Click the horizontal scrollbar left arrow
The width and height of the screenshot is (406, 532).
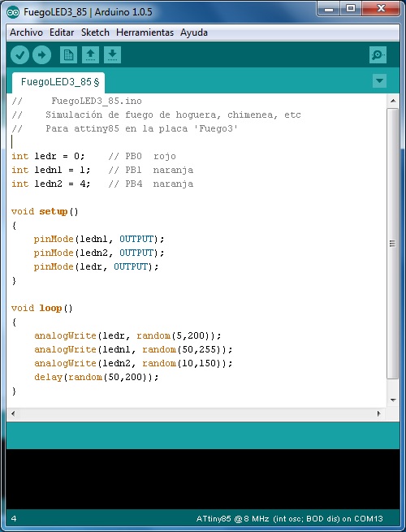(x=13, y=413)
